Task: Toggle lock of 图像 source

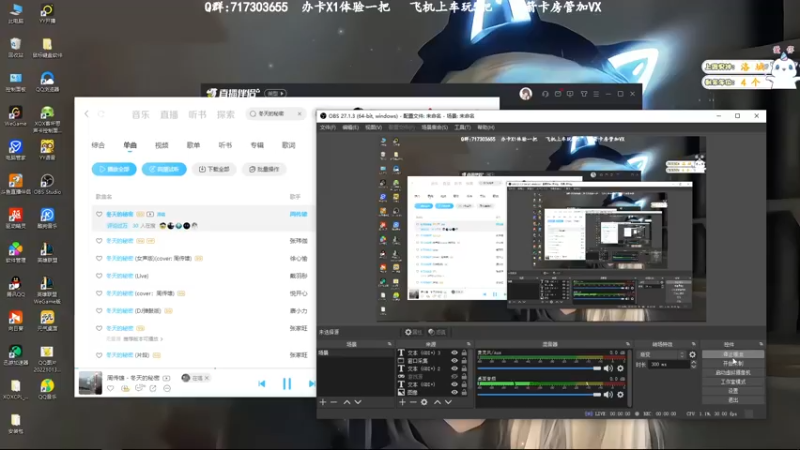Action: [464, 392]
